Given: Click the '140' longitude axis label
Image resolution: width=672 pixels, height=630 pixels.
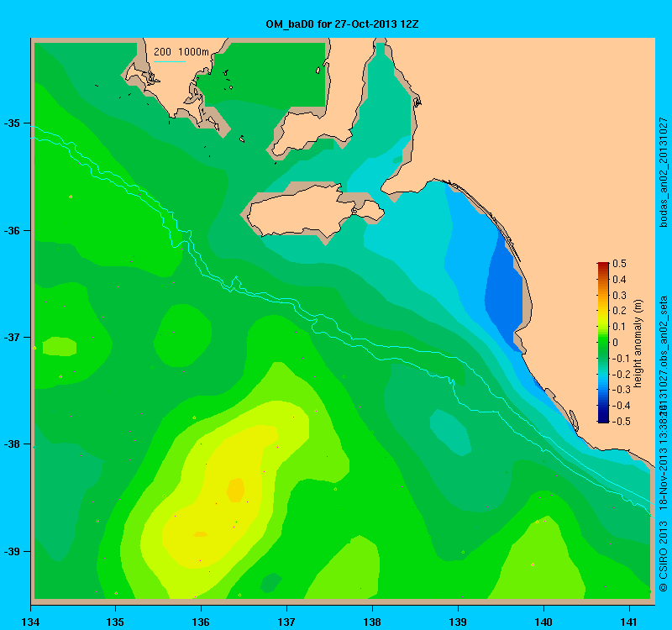Looking at the screenshot, I should (543, 622).
